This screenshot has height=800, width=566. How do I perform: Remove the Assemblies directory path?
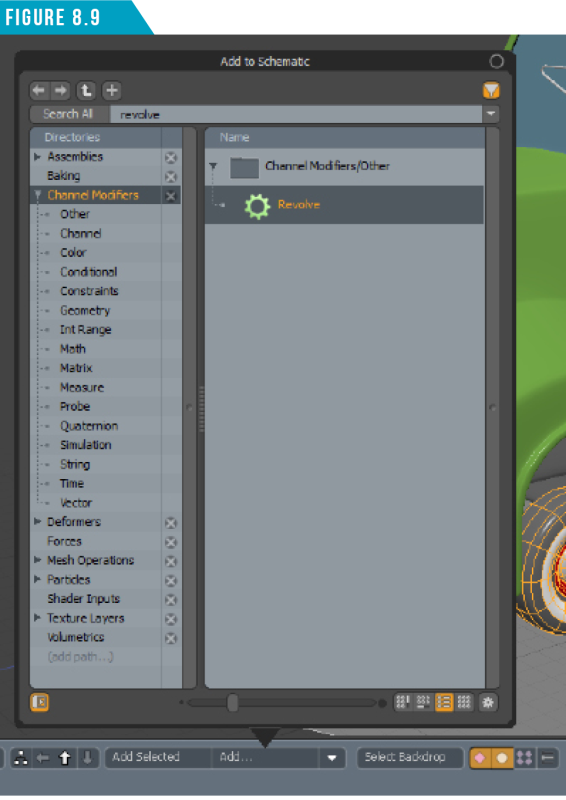(x=171, y=158)
